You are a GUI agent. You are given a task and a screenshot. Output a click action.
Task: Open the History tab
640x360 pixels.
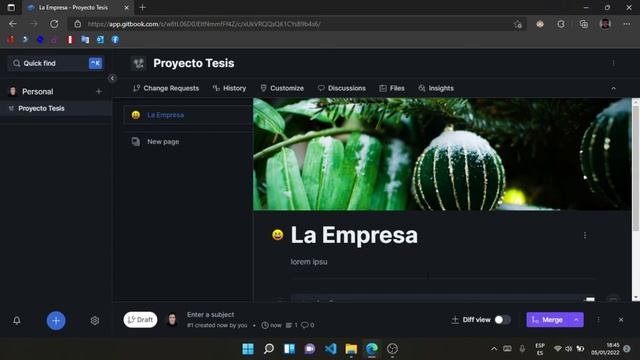(229, 88)
